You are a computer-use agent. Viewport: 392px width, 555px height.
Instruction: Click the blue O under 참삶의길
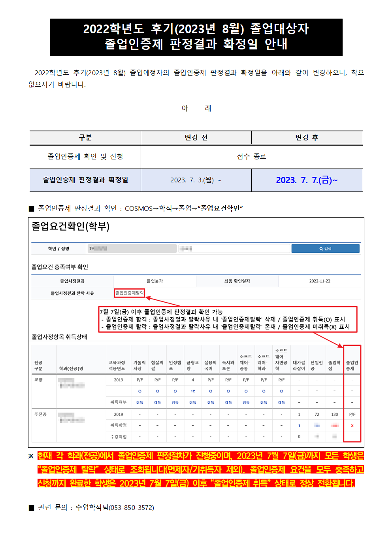[157, 391]
